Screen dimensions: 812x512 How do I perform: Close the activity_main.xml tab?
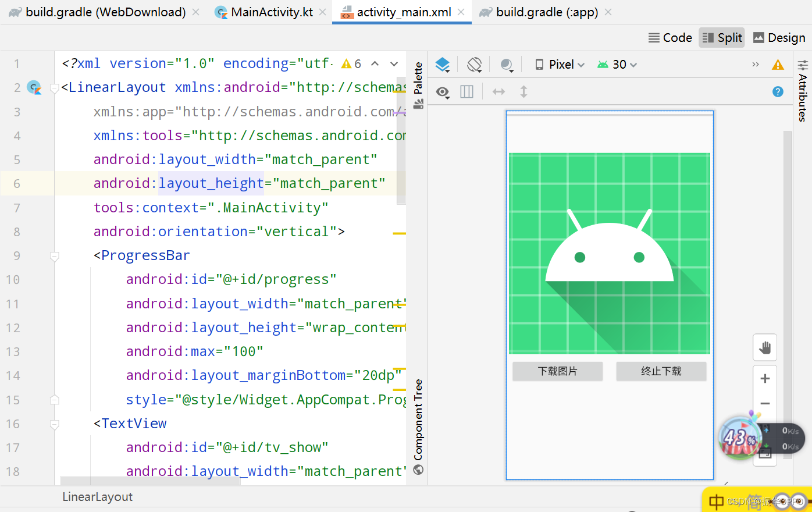461,12
